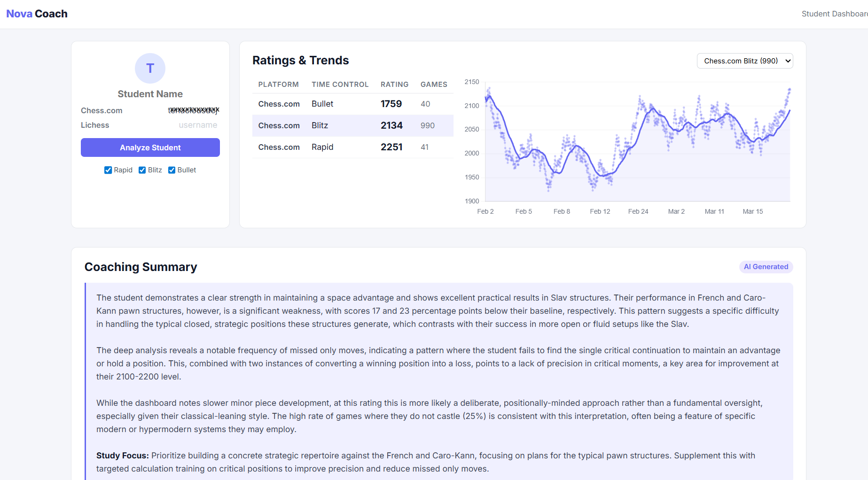868x480 pixels.
Task: Click the Lichess username input field
Action: [x=198, y=125]
